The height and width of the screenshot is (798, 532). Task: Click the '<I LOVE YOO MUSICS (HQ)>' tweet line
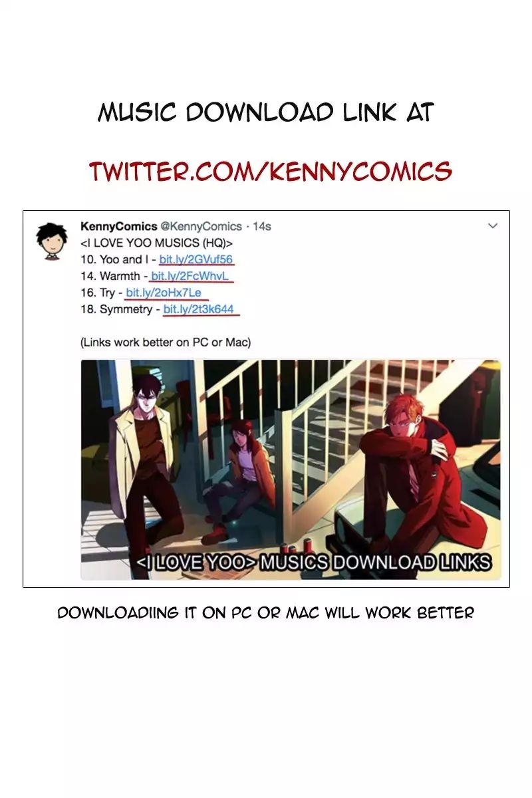pos(156,243)
